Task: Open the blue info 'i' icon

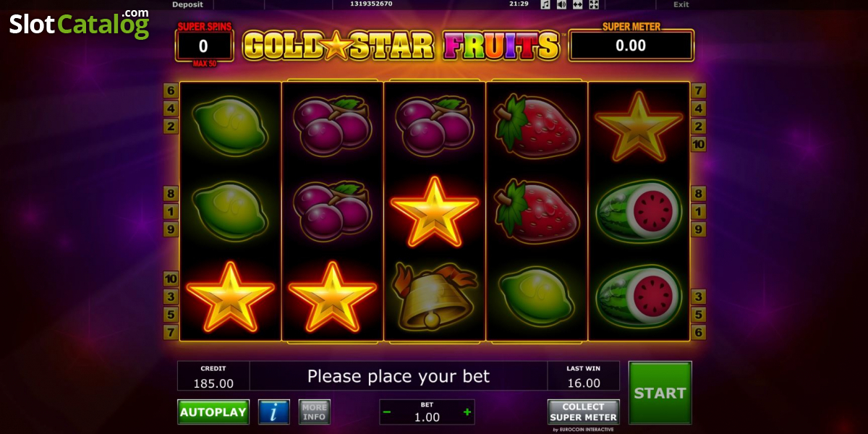Action: (274, 412)
